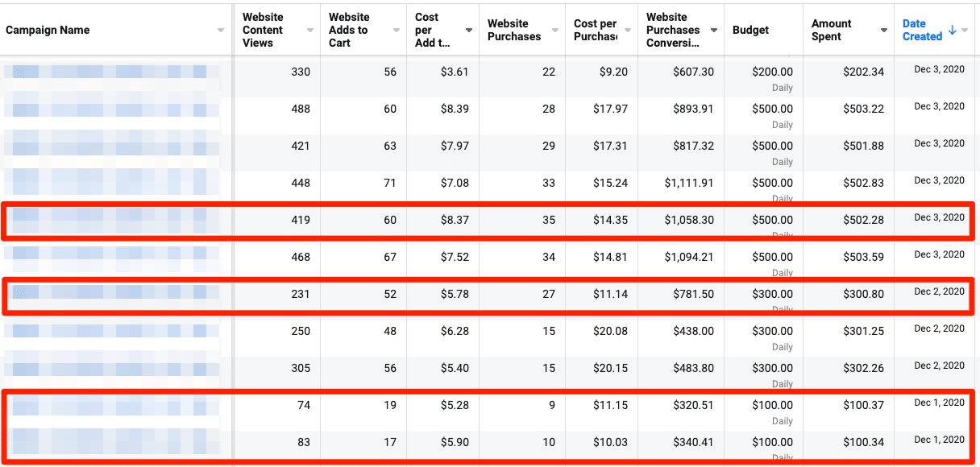
Task: Open the Website Adds to Cart dropdown arrow
Action: pos(396,31)
